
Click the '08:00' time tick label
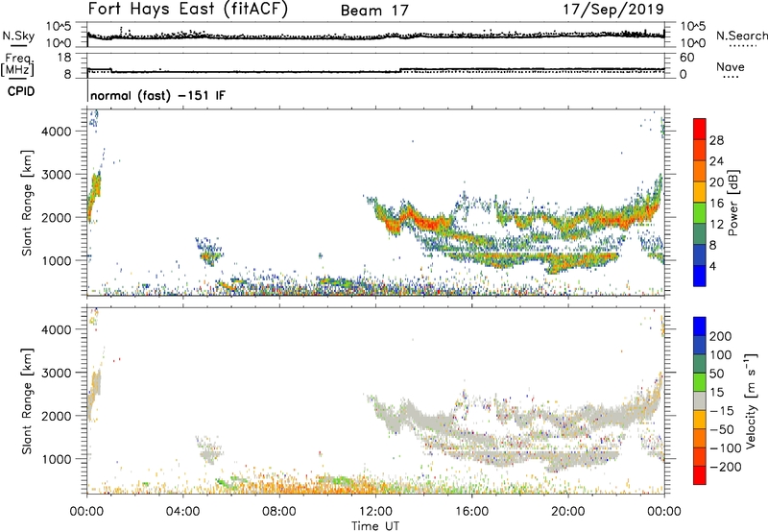click(278, 512)
